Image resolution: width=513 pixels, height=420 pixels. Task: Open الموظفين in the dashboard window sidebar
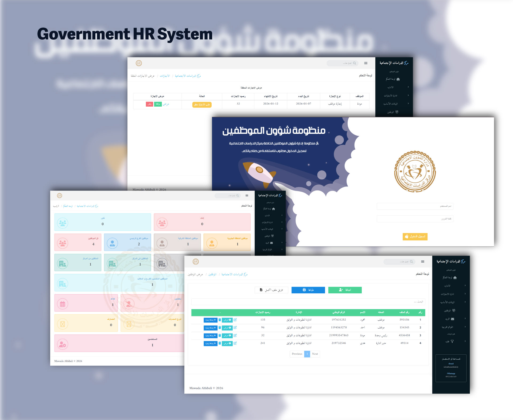pos(269,236)
